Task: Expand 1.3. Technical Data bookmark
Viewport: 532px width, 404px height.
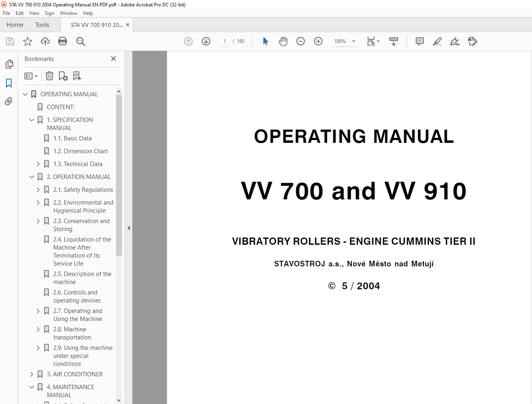Action: pyautogui.click(x=38, y=164)
